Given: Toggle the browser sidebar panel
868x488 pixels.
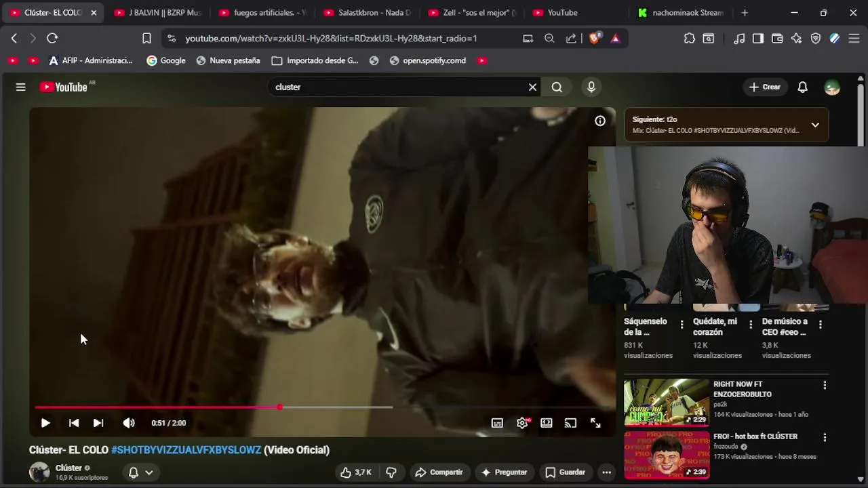Looking at the screenshot, I should click(758, 39).
